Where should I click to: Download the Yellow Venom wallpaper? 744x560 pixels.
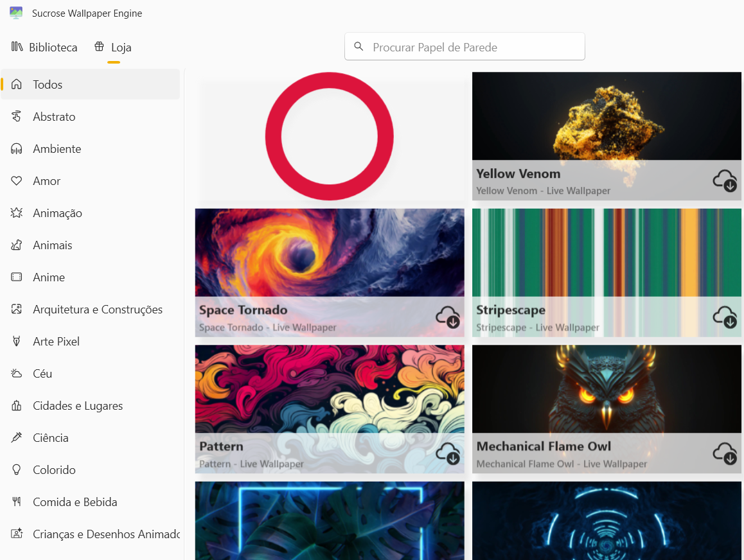pyautogui.click(x=725, y=180)
